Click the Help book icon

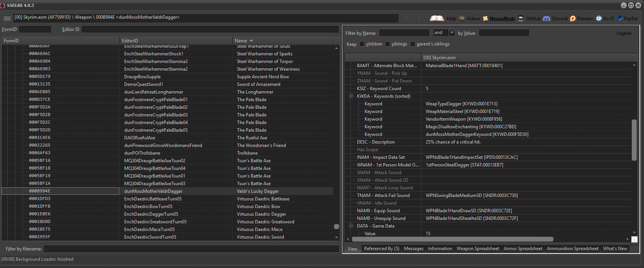[437, 18]
